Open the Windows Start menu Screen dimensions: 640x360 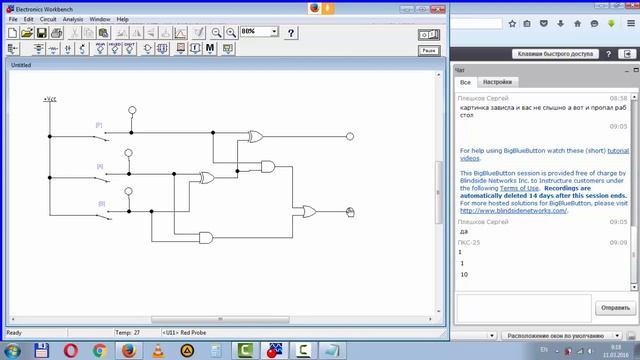(12, 351)
